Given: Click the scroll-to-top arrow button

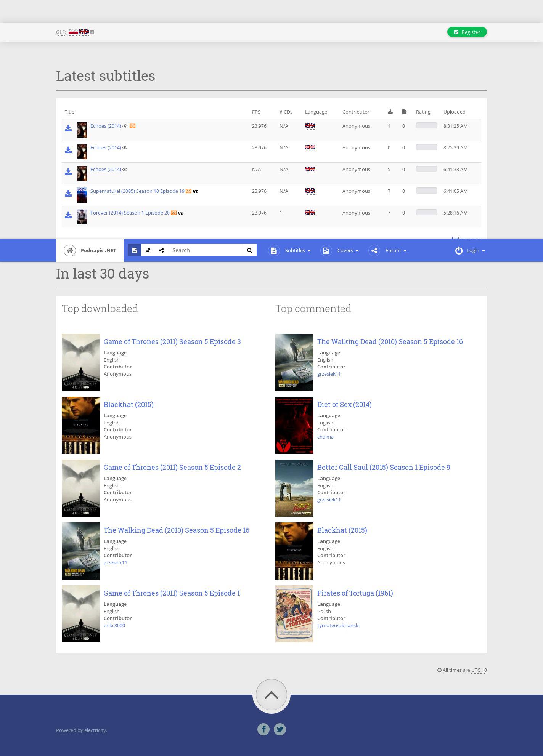Looking at the screenshot, I should point(271,695).
